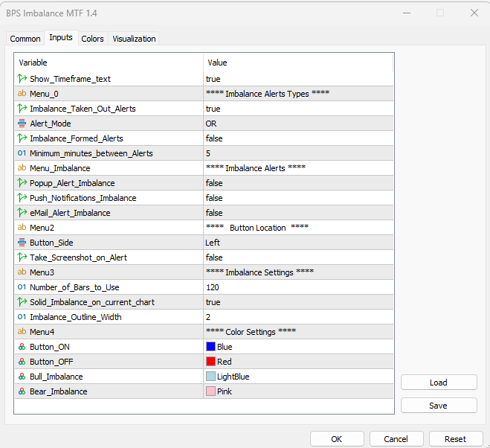Toggle Solid_Imbalance_on_current_chart true value
490x448 pixels.
coord(297,302)
